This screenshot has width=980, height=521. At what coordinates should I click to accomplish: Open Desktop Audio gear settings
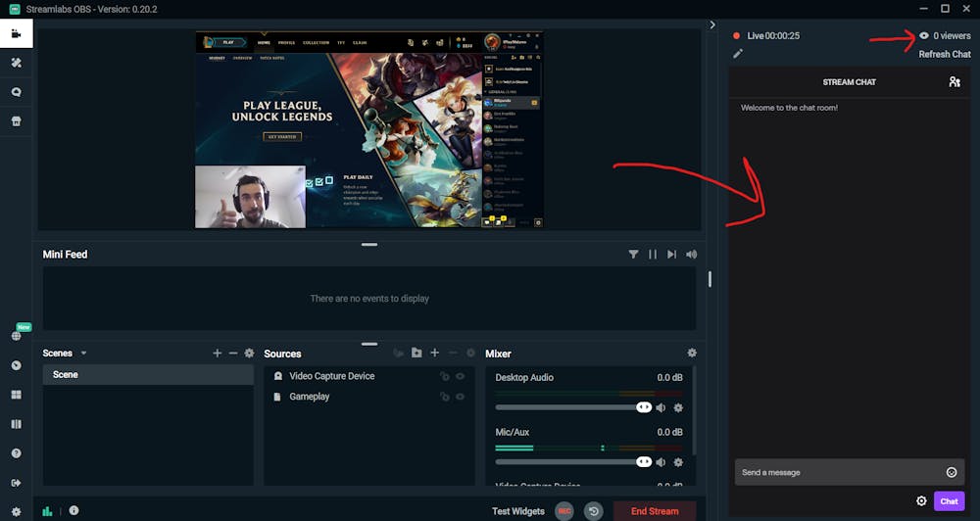(678, 408)
